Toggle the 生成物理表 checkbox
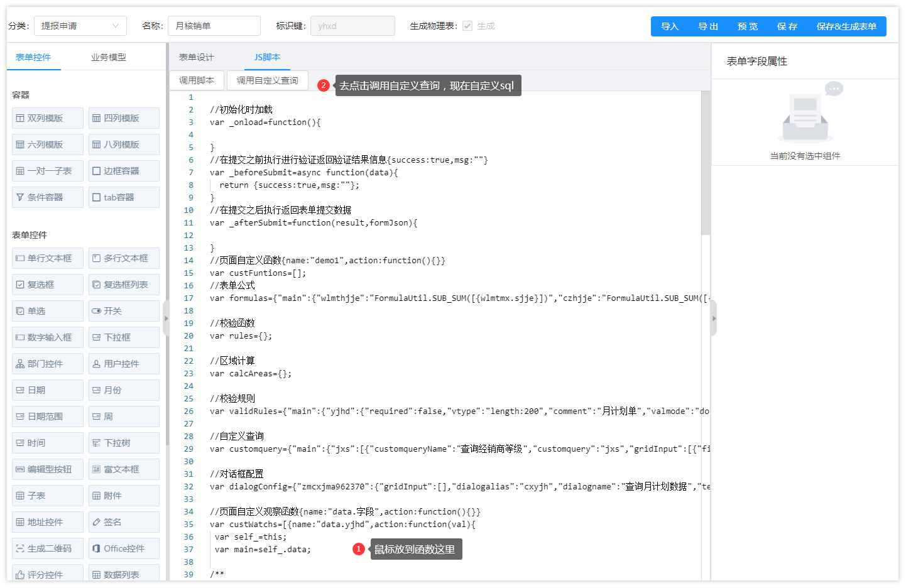The image size is (906, 588). (467, 26)
